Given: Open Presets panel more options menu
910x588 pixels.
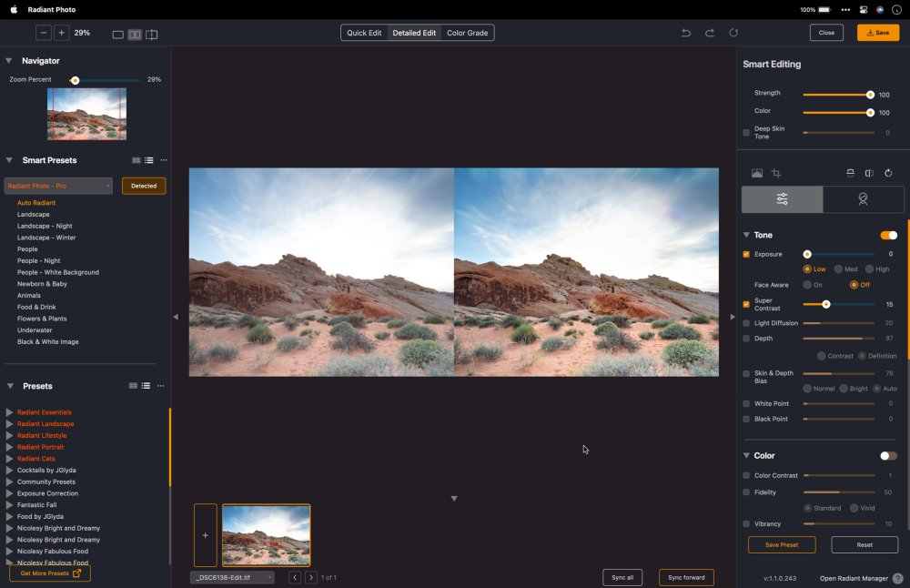Looking at the screenshot, I should click(161, 385).
